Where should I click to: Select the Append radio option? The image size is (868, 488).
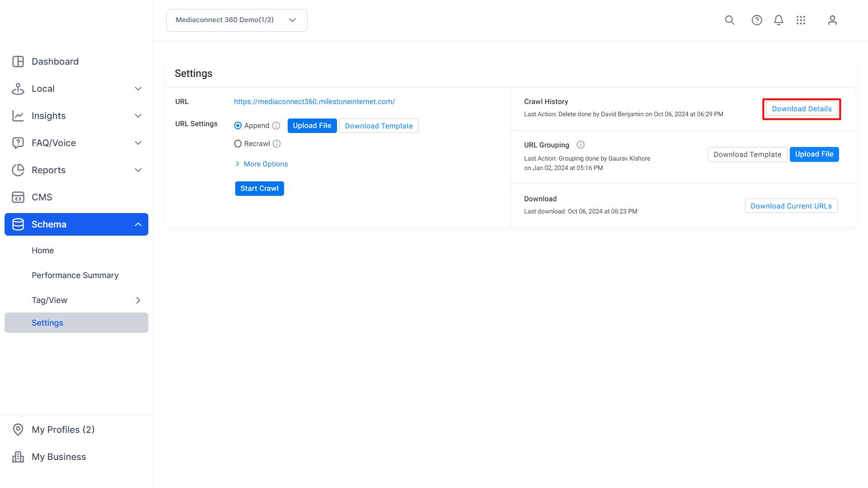point(238,126)
